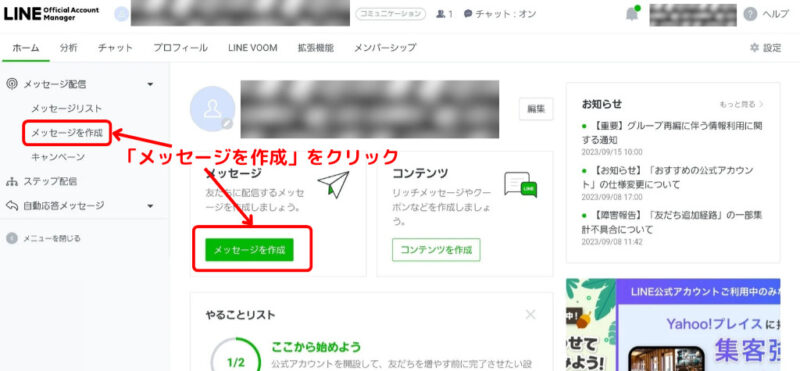Click the コミュニケーション plan badge
The height and width of the screenshot is (371, 800).
(x=390, y=14)
